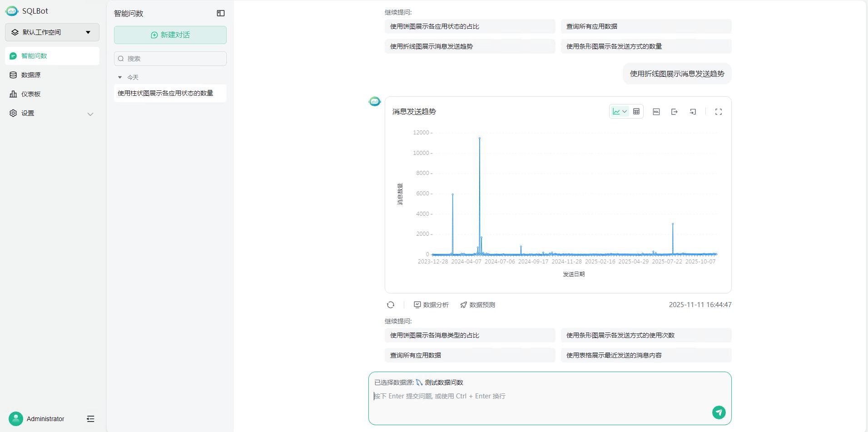
Task: Open the chart type dropdown arrow
Action: (x=625, y=111)
